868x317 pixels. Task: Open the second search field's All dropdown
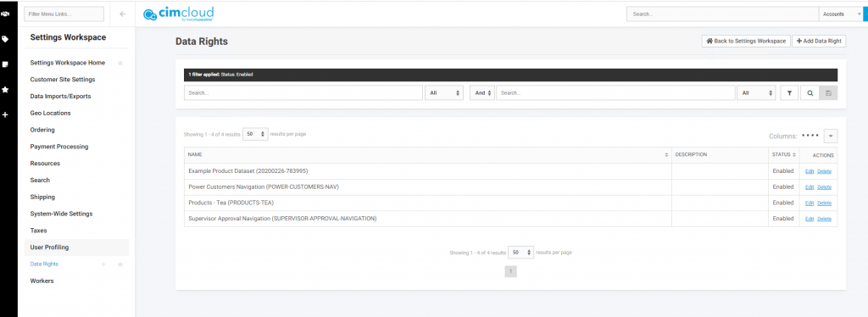756,93
